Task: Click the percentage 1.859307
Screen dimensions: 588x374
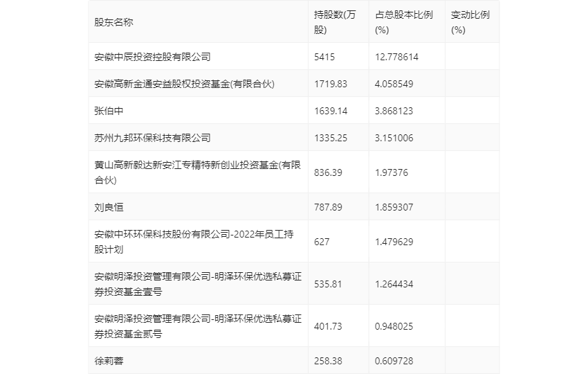Action: click(394, 207)
